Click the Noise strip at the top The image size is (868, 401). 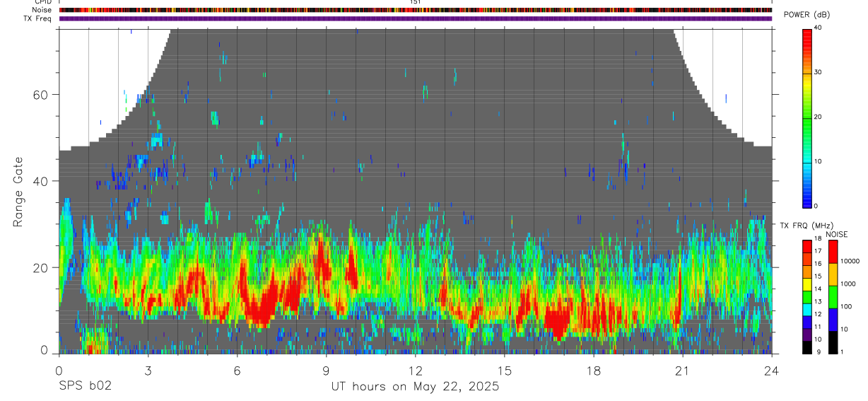click(416, 10)
